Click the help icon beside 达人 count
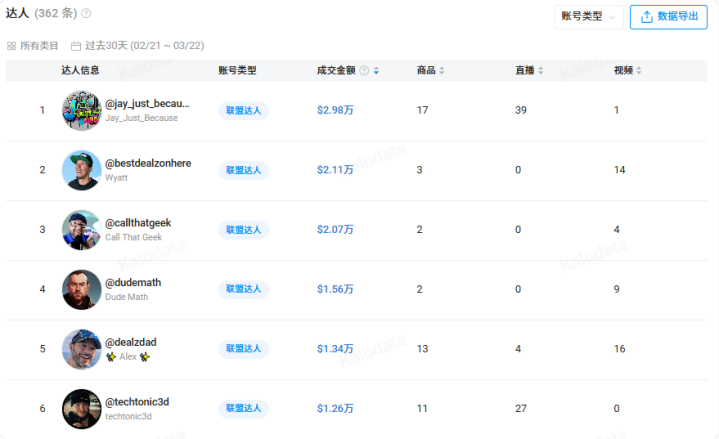The height and width of the screenshot is (439, 719). [86, 14]
